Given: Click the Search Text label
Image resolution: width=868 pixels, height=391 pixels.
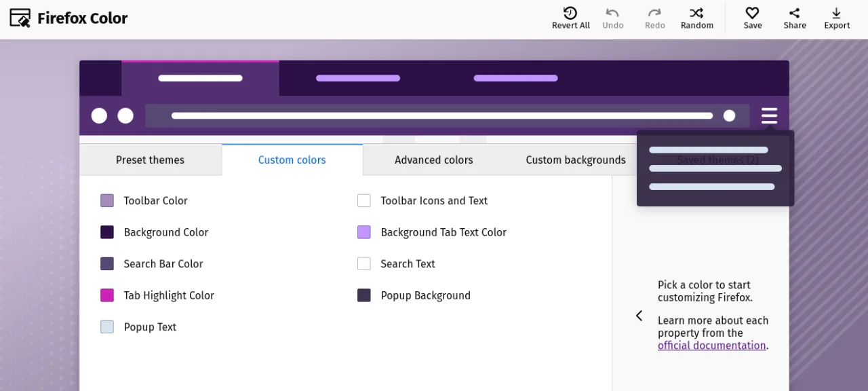Looking at the screenshot, I should (x=408, y=264).
